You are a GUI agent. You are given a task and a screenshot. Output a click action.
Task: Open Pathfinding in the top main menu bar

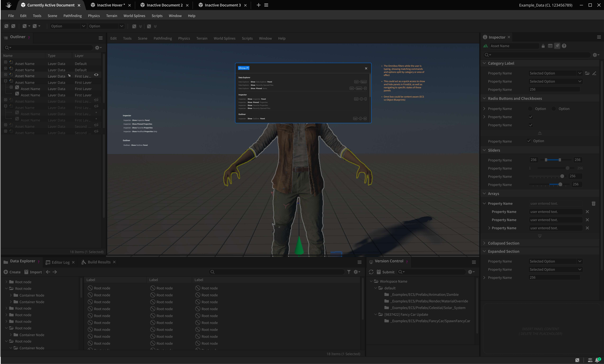tap(73, 16)
